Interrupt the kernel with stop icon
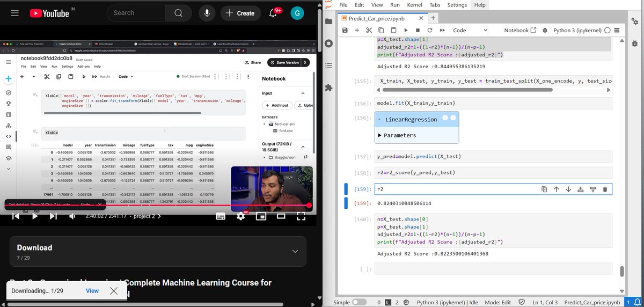The width and height of the screenshot is (644, 307). [418, 31]
